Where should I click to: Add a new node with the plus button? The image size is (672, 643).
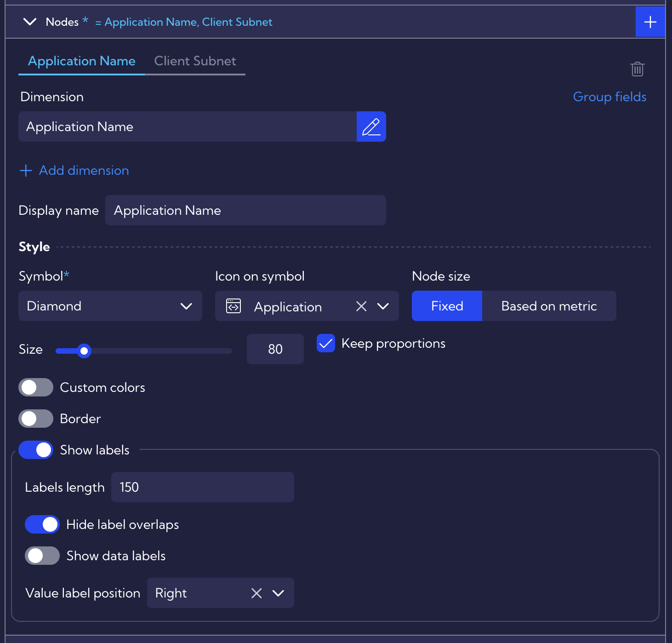[x=650, y=22]
